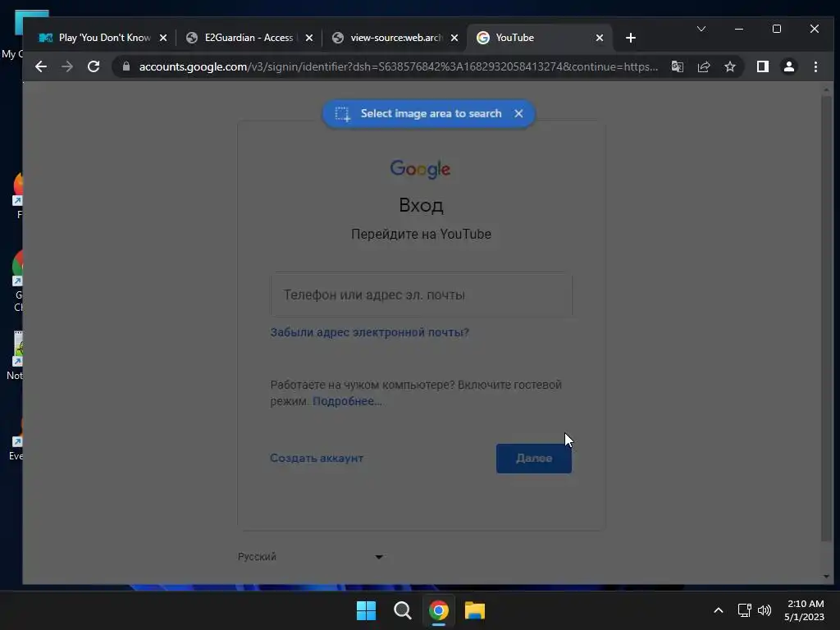Click the Google logo
This screenshot has height=630, width=840.
[421, 169]
